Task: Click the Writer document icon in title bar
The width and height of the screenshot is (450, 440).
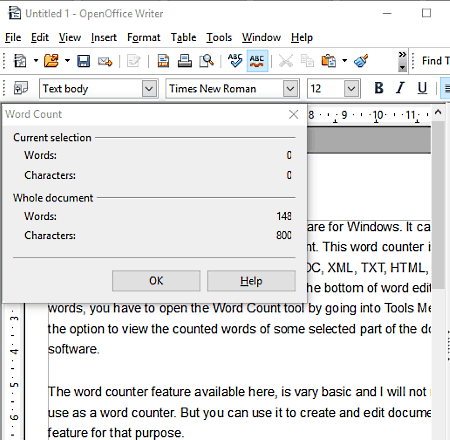Action: (14, 13)
